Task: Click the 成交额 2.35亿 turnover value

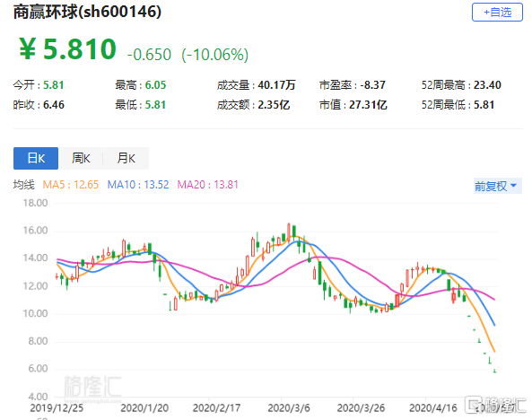Action: coord(254,105)
